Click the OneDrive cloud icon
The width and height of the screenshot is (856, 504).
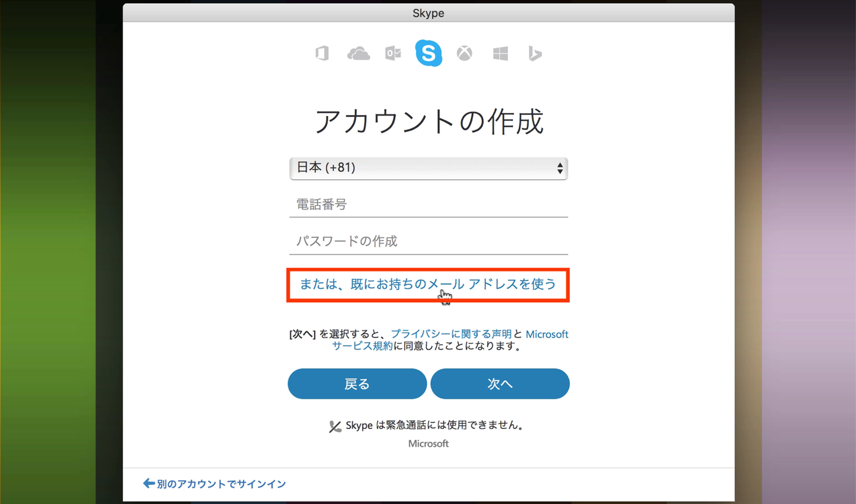point(358,54)
